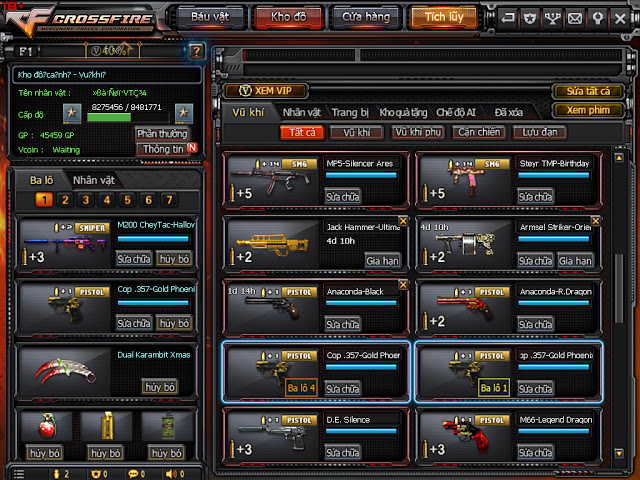Open the Tích lũy tab
Screen dimensions: 640x480
coord(444,17)
